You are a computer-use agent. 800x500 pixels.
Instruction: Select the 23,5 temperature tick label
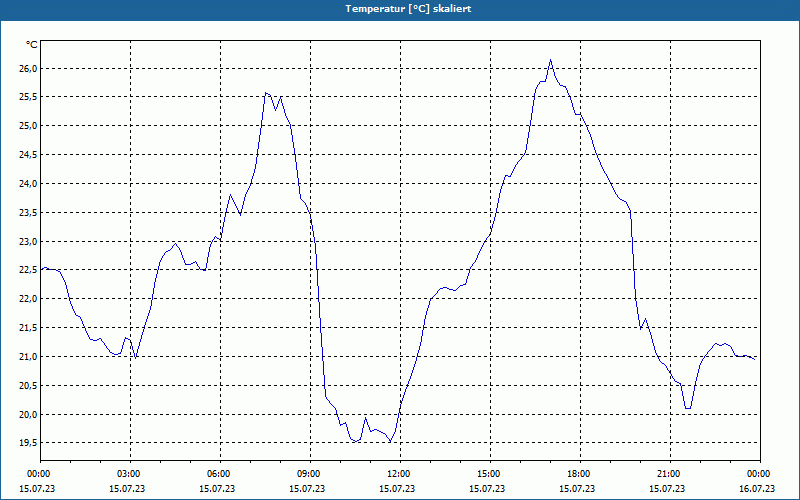pyautogui.click(x=29, y=212)
